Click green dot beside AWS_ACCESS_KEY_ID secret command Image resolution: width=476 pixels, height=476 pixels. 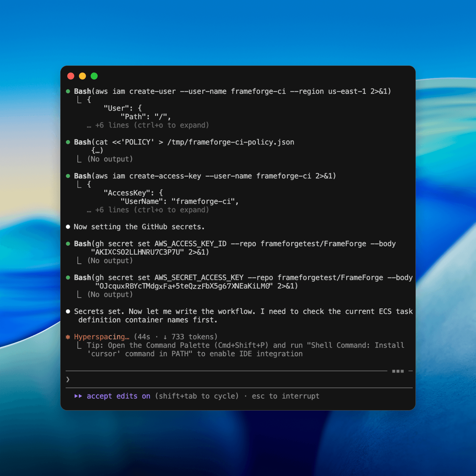[68, 244]
